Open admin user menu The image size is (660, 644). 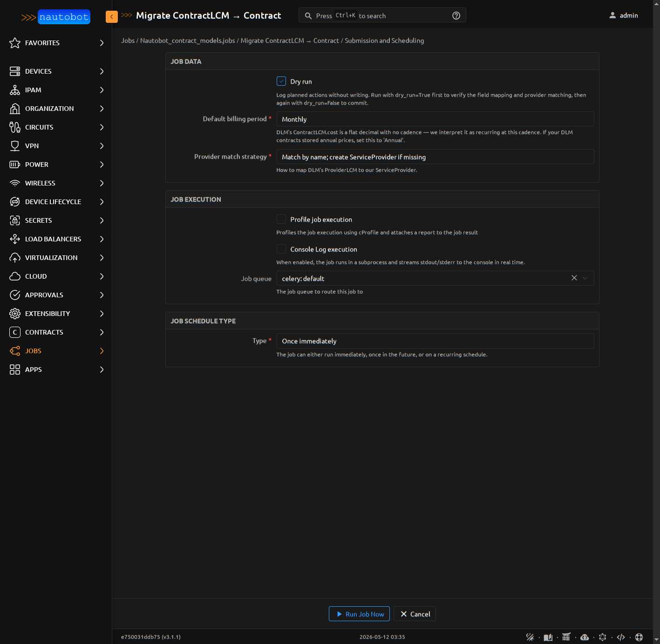(624, 15)
